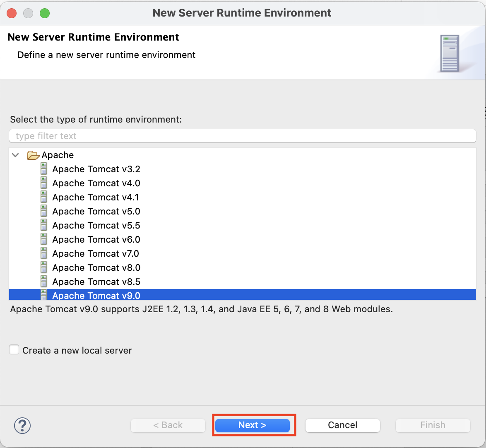Viewport: 486px width, 448px height.
Task: Click the server icon beside Tomcat v7.0
Action: (x=44, y=253)
